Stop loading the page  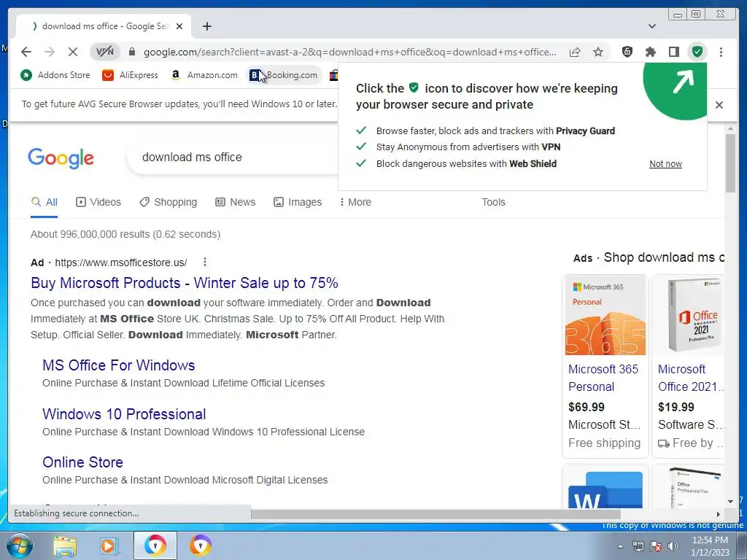coord(72,52)
